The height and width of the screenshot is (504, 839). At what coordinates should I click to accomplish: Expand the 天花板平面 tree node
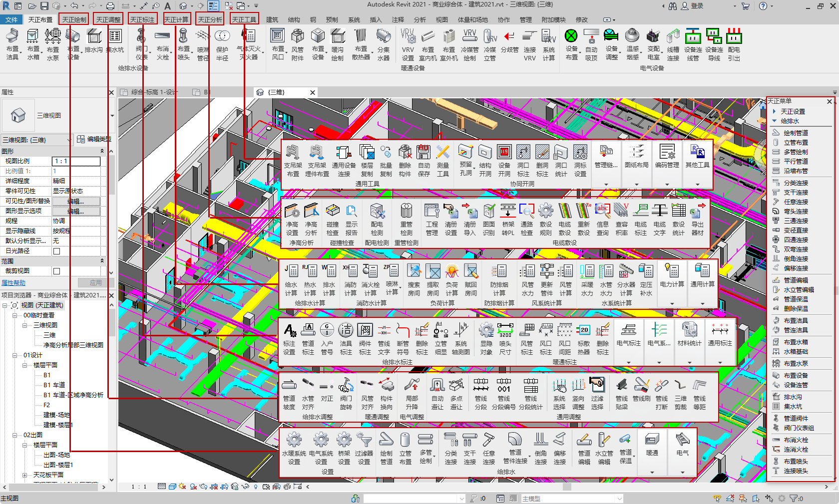24,475
